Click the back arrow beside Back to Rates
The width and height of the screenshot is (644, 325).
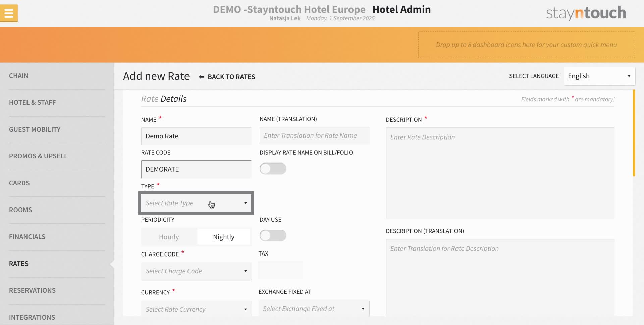tap(202, 77)
